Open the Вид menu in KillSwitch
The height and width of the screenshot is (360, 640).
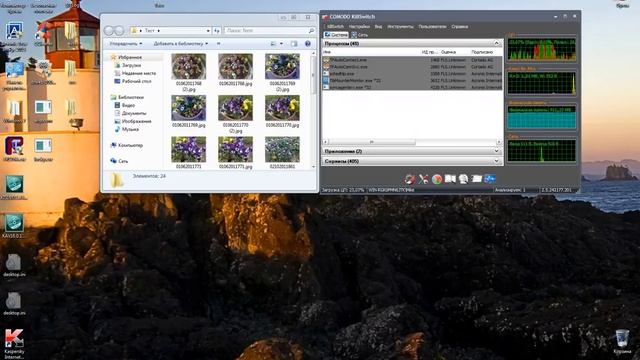click(x=378, y=27)
